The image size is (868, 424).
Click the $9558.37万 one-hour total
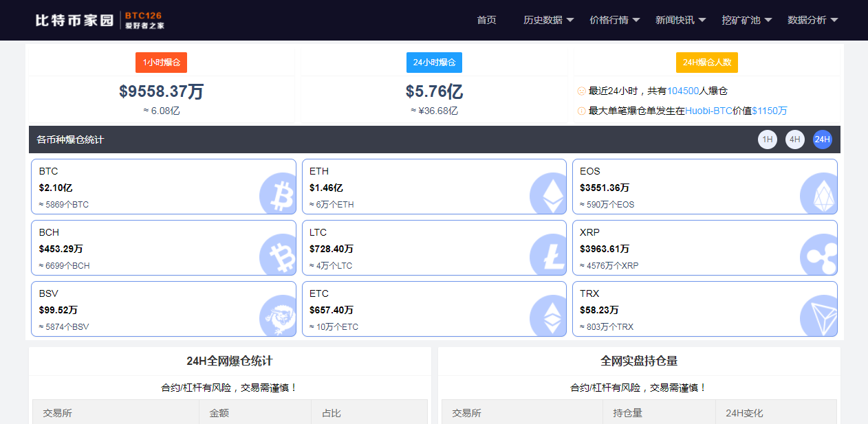(x=161, y=91)
